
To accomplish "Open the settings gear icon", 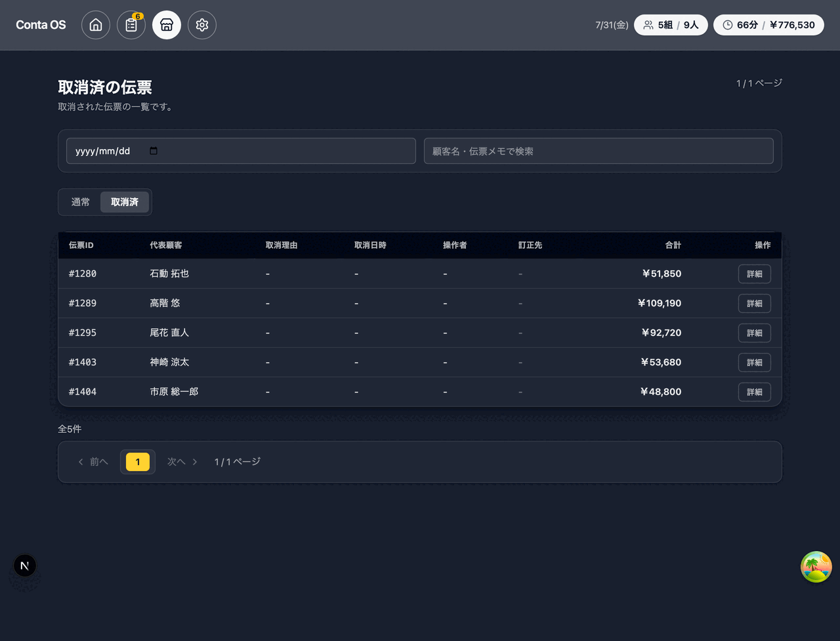I will [x=202, y=25].
